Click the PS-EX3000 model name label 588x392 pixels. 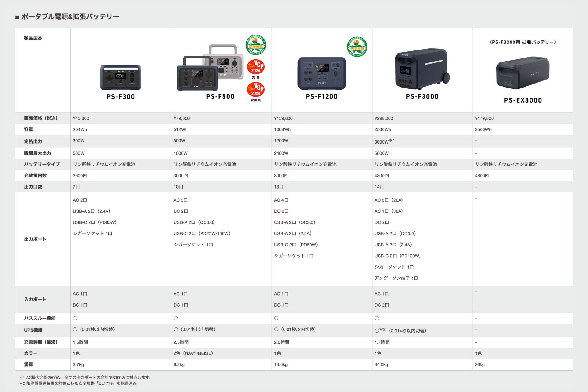tap(523, 100)
